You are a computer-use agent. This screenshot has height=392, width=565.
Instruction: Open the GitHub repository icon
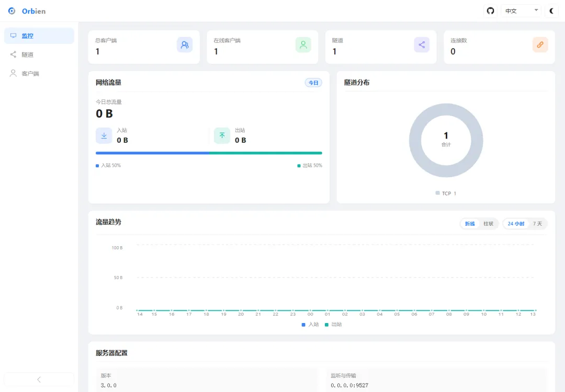click(x=490, y=11)
